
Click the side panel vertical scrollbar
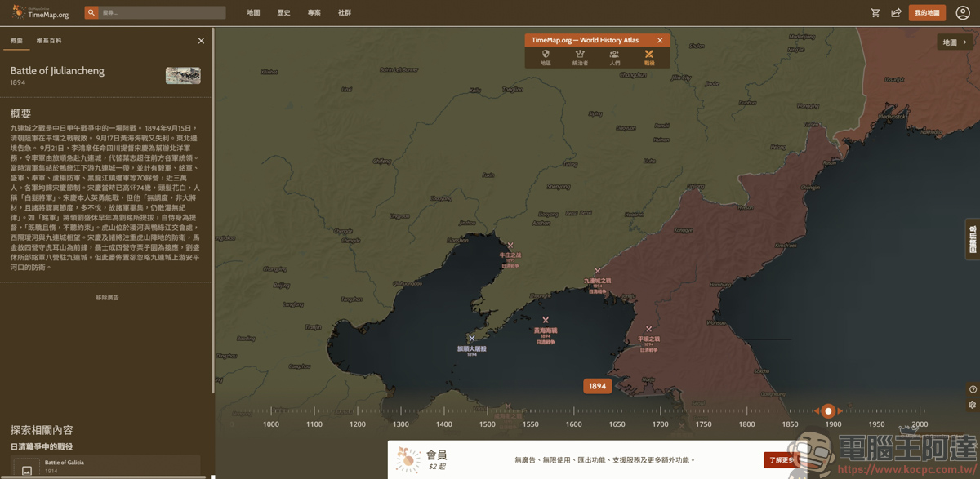tap(213, 212)
